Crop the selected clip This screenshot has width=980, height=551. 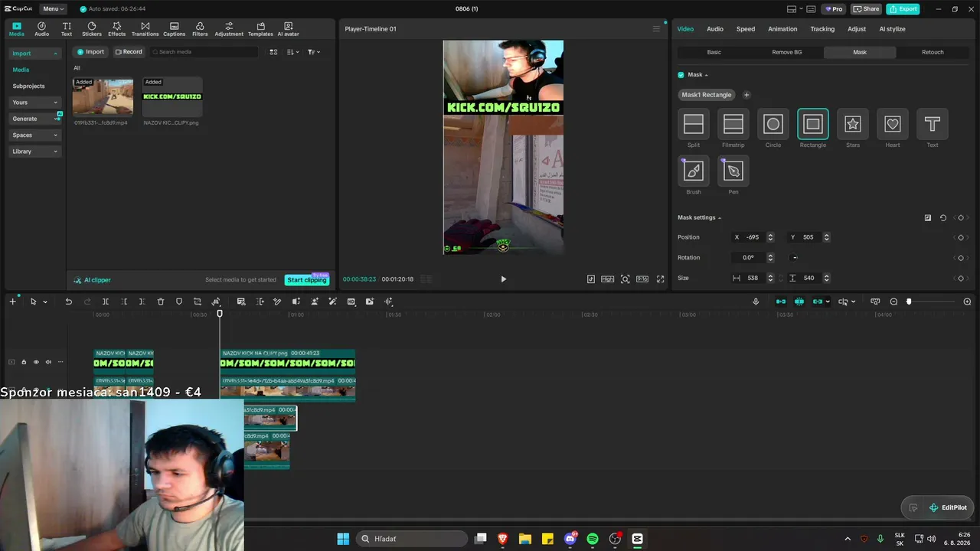pyautogui.click(x=198, y=302)
